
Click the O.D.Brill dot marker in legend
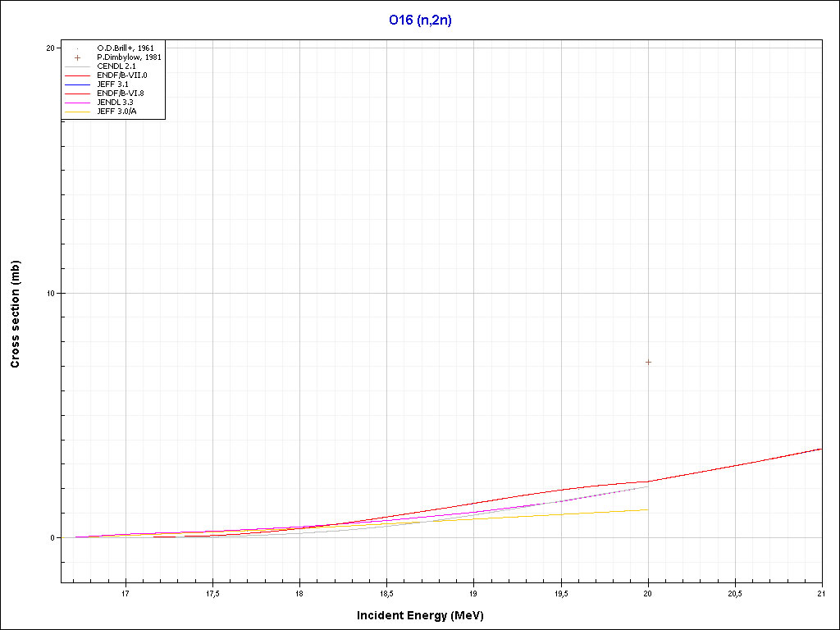click(x=77, y=48)
